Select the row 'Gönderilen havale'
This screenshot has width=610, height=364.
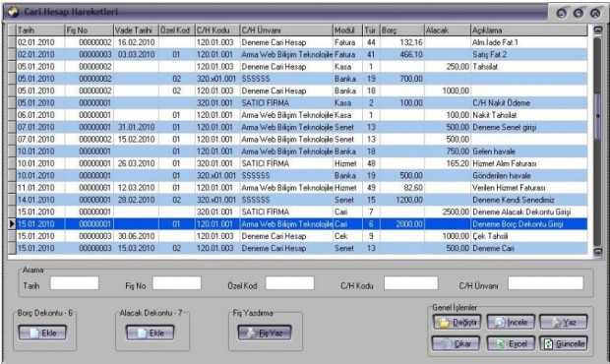tap(297, 175)
